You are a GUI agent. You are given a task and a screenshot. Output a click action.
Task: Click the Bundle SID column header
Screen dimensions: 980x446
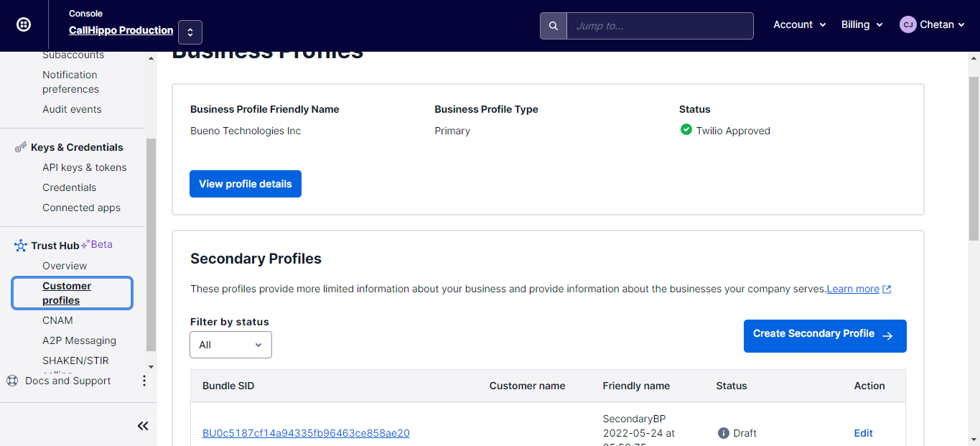pos(228,386)
